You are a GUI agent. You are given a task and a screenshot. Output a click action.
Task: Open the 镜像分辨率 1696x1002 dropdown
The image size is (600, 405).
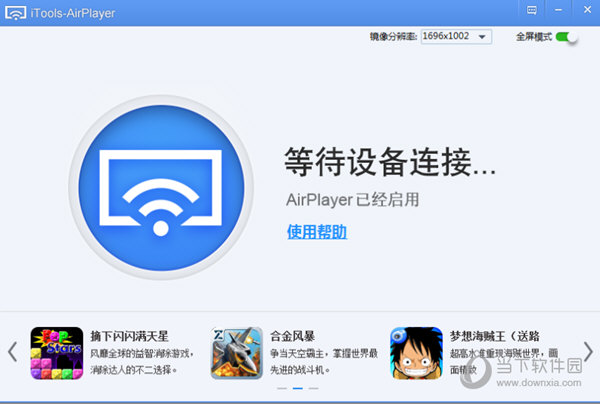point(456,36)
